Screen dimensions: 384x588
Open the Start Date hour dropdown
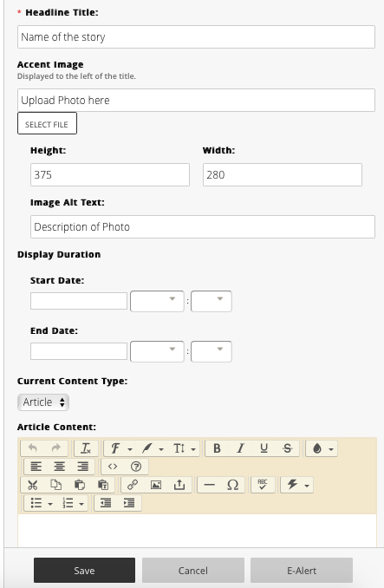(x=157, y=301)
